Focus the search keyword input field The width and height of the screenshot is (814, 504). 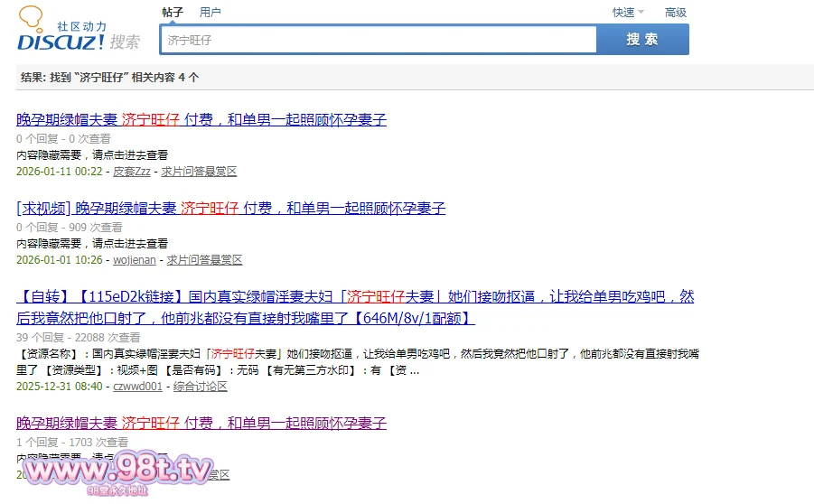379,40
